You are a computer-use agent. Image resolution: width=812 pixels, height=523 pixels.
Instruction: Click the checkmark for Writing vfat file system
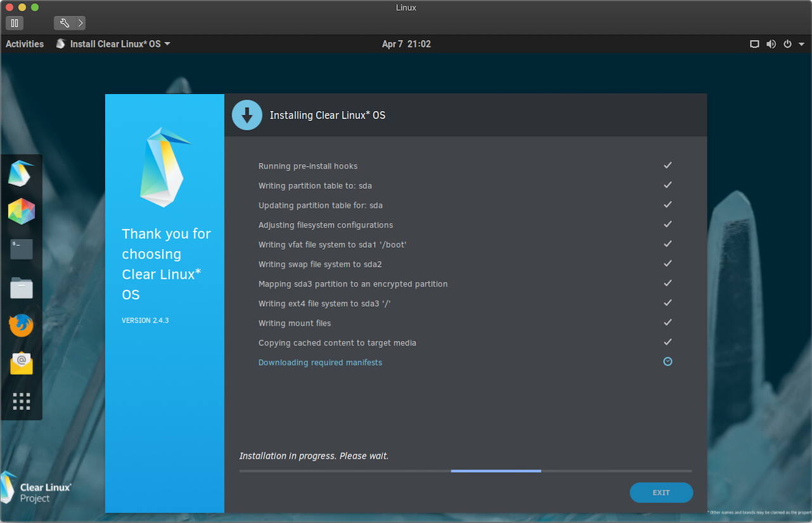click(667, 244)
